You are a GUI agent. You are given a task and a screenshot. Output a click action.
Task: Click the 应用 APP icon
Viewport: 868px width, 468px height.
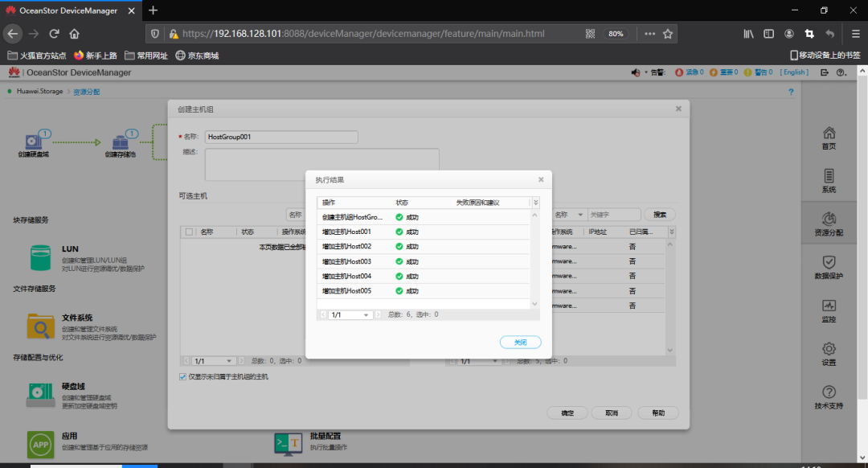tap(40, 445)
